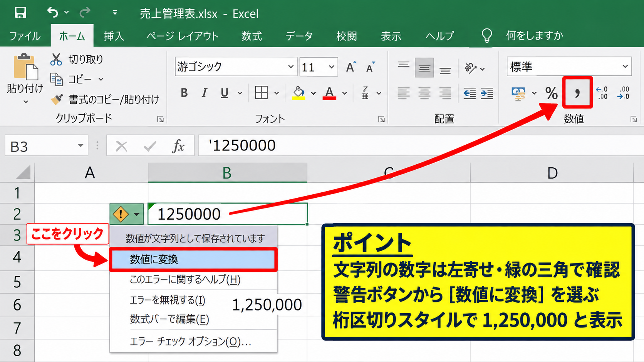Expand the 貼り付け options arrow

pyautogui.click(x=26, y=102)
